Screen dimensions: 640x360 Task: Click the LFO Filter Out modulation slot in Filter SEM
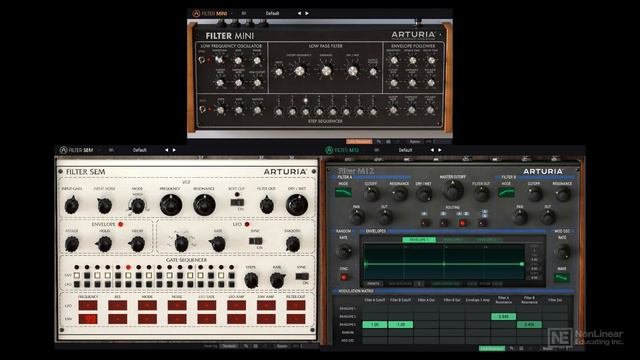pos(296,306)
